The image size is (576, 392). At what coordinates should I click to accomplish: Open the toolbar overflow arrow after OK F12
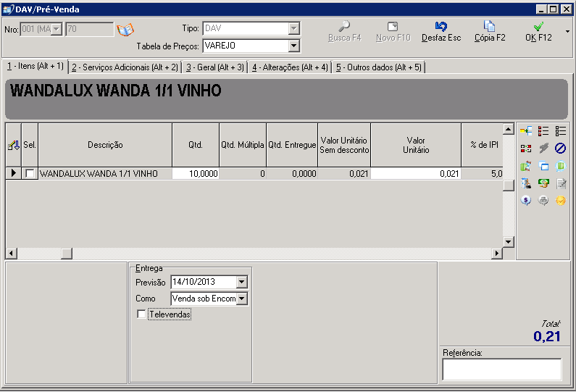pyautogui.click(x=568, y=32)
